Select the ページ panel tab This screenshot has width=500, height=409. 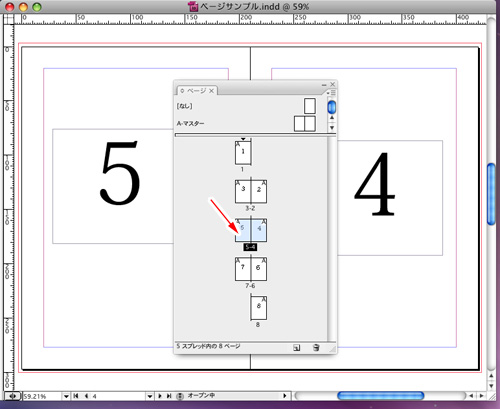click(197, 91)
